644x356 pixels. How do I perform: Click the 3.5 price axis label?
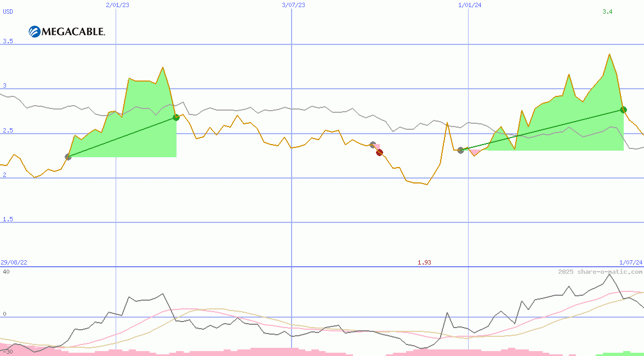click(8, 41)
